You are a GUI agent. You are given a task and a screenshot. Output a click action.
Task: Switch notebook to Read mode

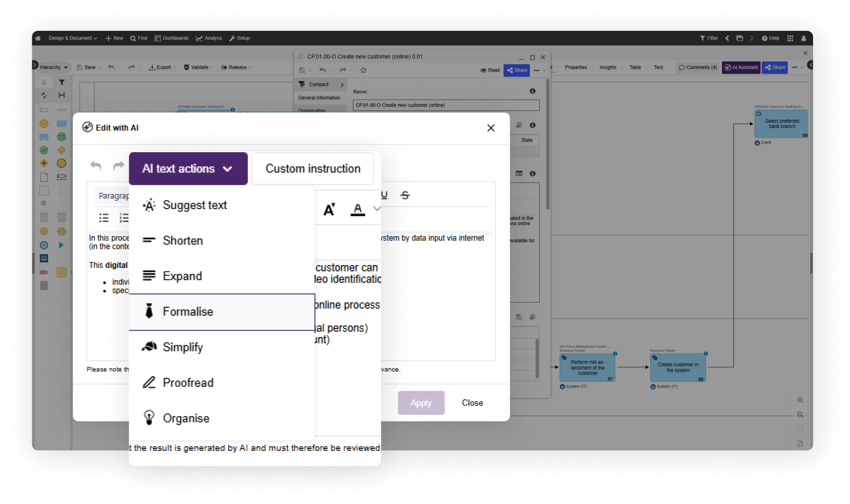(490, 70)
